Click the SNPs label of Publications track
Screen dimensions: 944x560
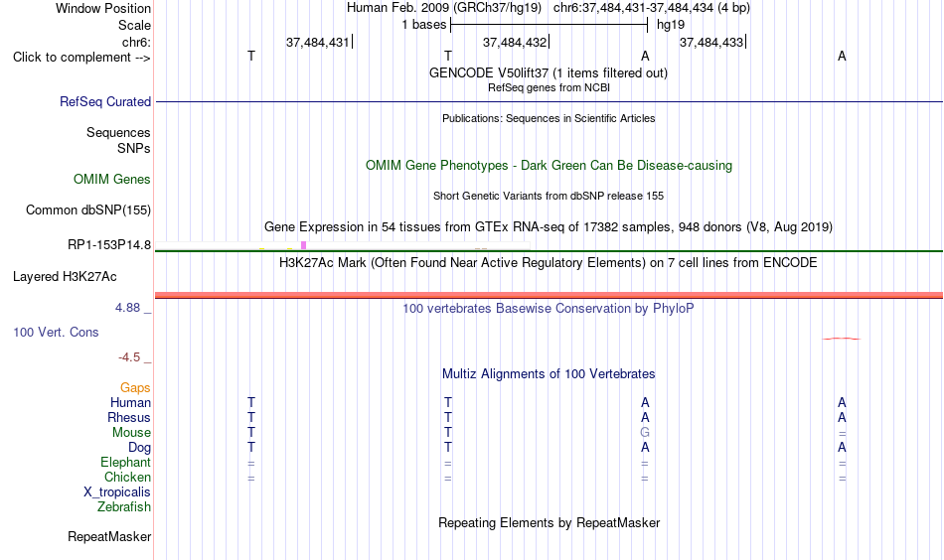pyautogui.click(x=134, y=148)
